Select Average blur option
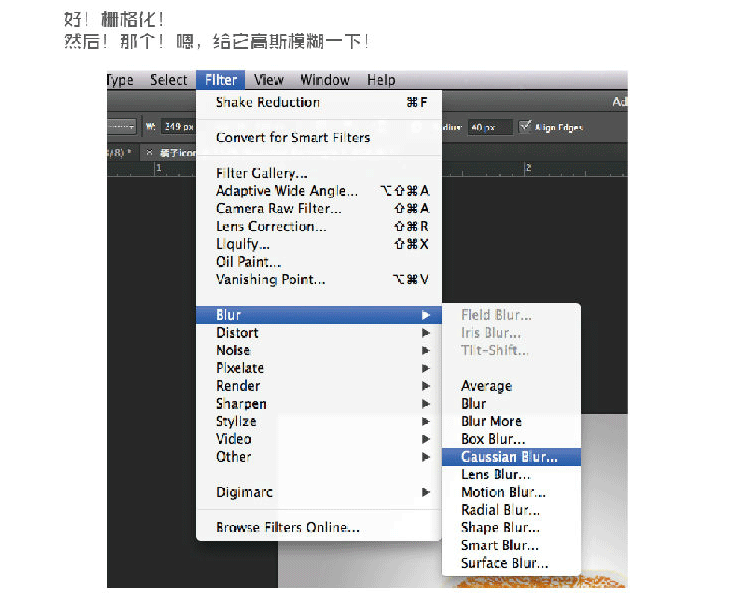 coord(511,386)
